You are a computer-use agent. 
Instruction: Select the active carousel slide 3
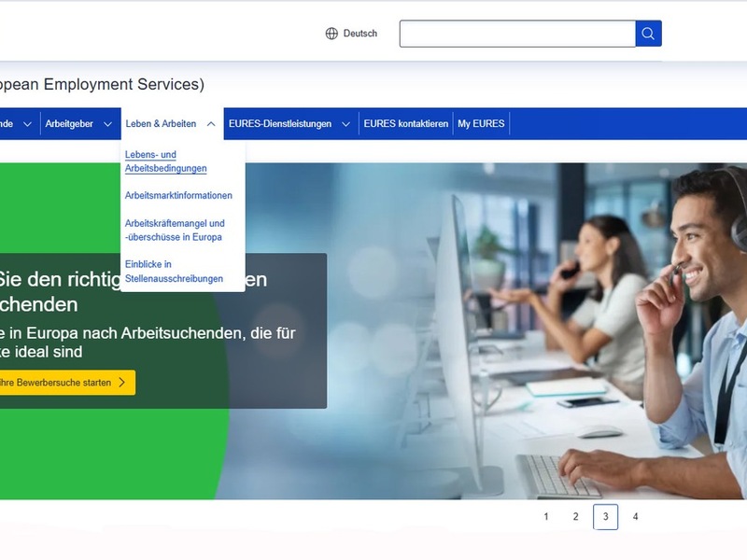605,517
